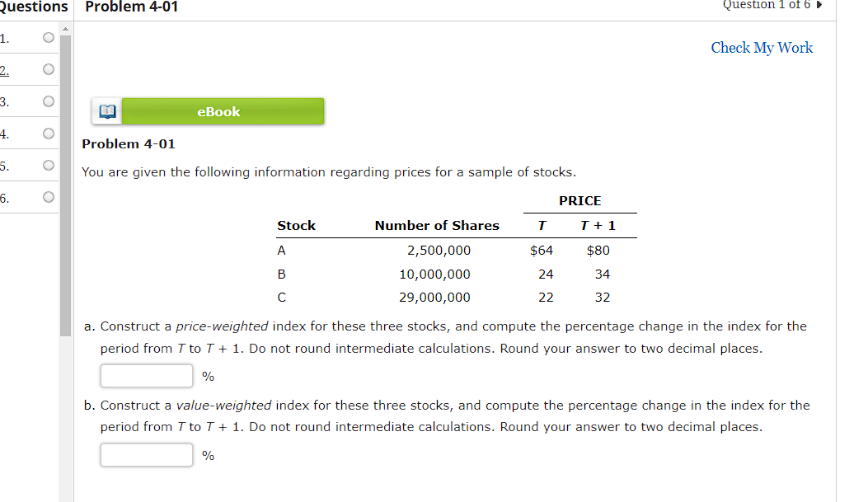Screen dimensions: 868x502
Task: Click the Questions panel header
Action: point(35,7)
